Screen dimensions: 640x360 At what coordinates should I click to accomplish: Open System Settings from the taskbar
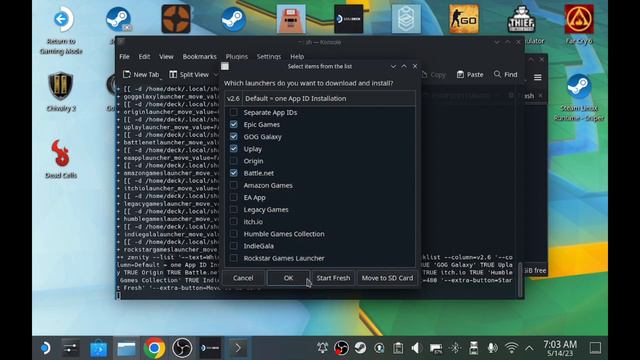click(x=71, y=348)
